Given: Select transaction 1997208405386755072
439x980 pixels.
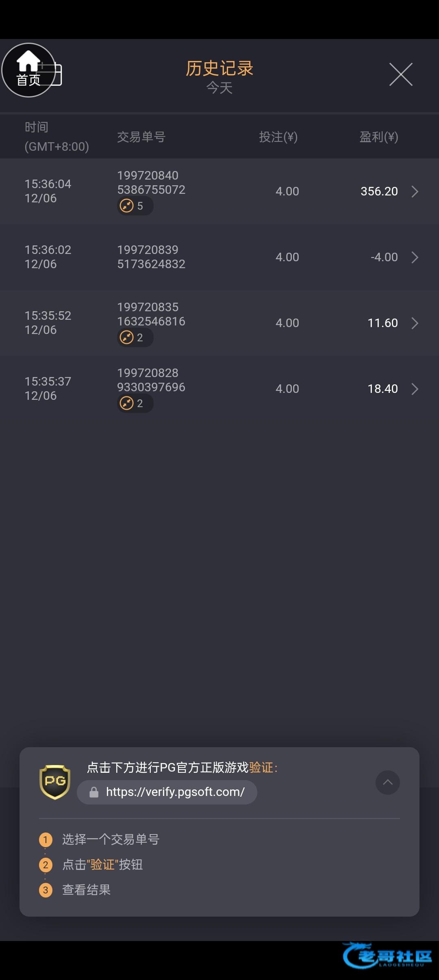Looking at the screenshot, I should [151, 182].
